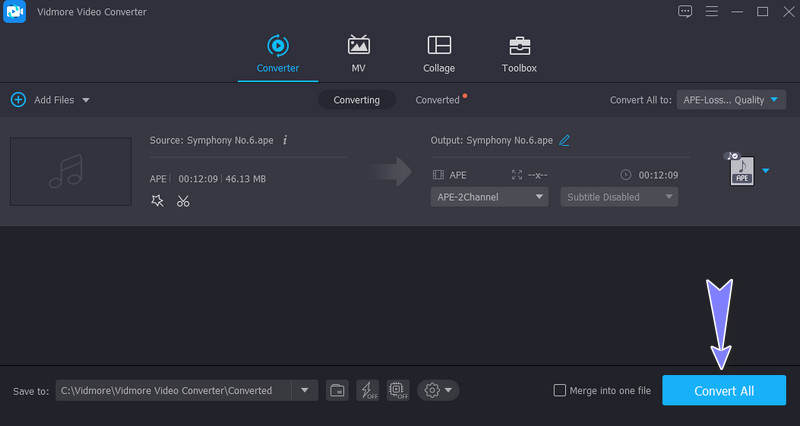Screen dimensions: 800x426
Task: Switch to the MV tab
Action: pos(358,54)
